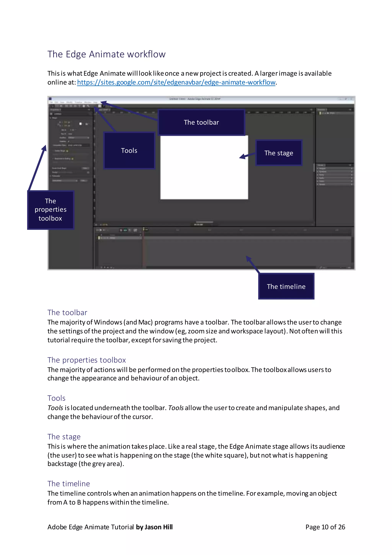Expand the Video section in Library

(317, 181)
